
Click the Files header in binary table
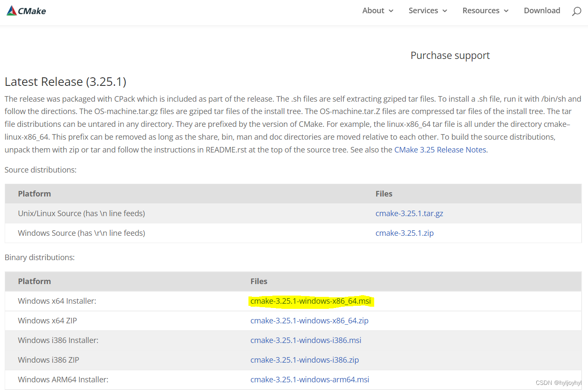[259, 282]
